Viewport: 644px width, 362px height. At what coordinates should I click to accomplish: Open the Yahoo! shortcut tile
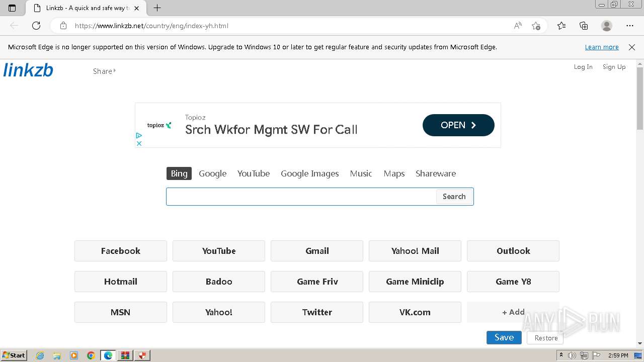click(x=219, y=312)
